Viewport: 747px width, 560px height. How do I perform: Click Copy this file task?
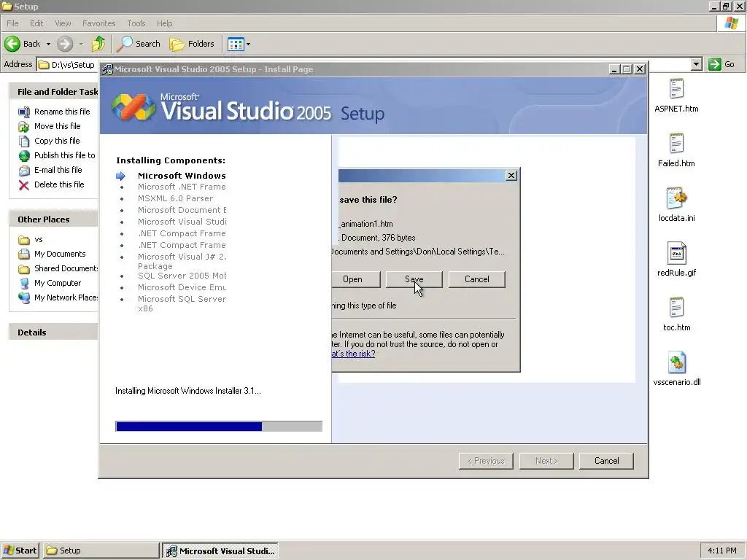coord(57,141)
